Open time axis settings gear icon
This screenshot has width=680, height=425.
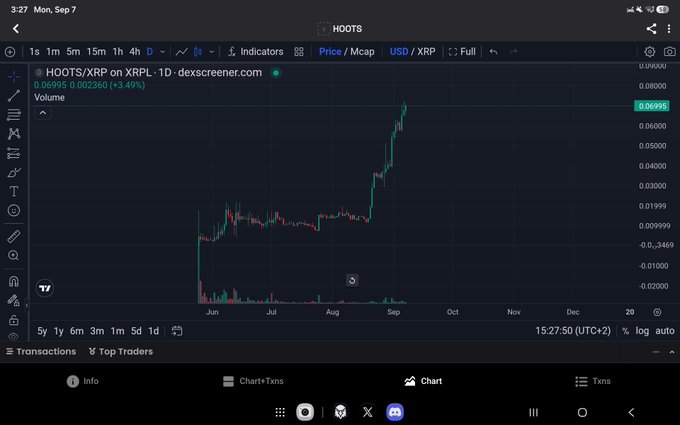(657, 312)
